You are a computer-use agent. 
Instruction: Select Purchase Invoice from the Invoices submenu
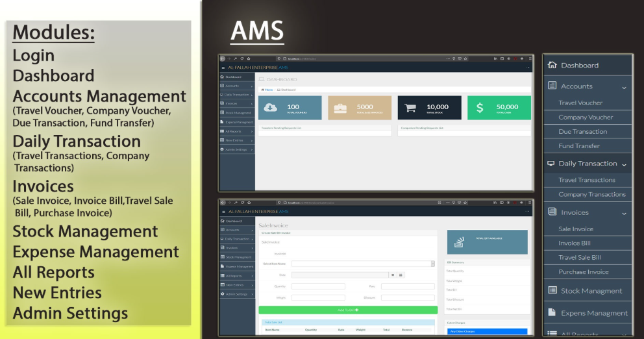point(583,271)
